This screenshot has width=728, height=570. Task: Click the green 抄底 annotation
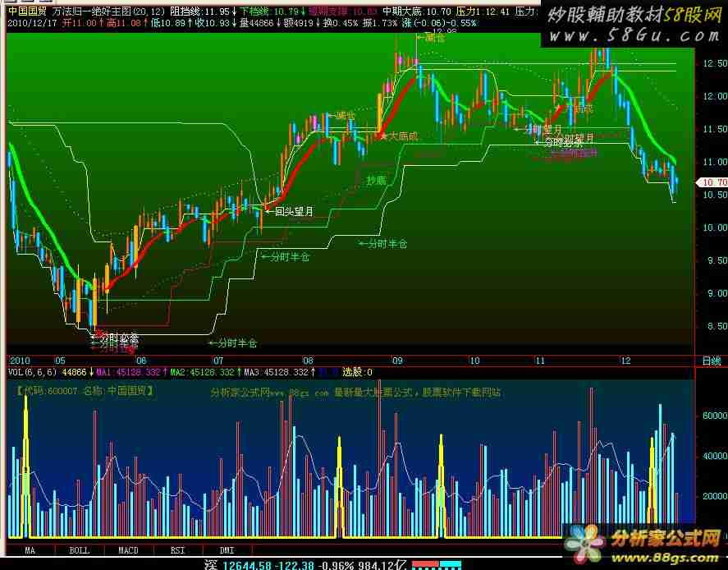click(x=376, y=180)
